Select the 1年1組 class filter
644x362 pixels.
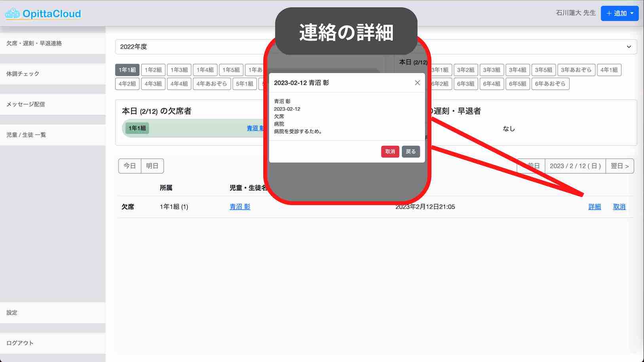point(127,70)
